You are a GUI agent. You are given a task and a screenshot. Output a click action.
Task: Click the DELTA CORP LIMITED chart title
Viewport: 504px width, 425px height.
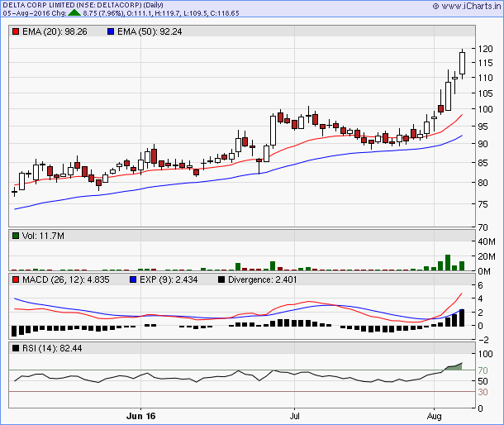pos(83,5)
